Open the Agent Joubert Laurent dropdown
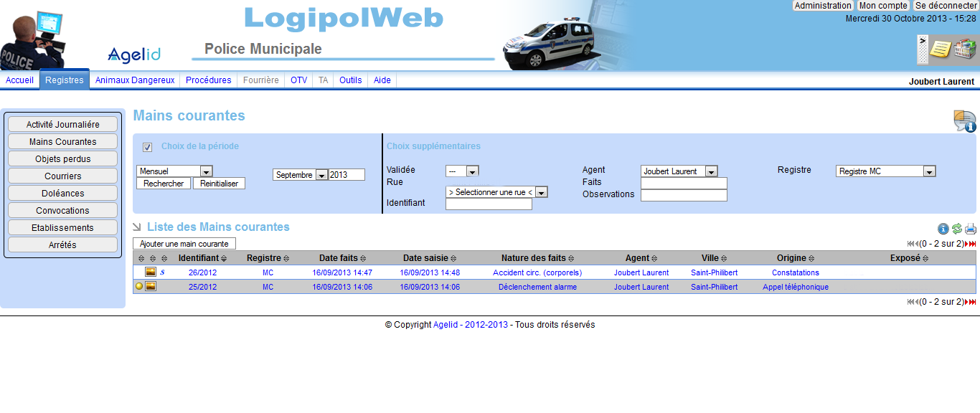980x413 pixels. [x=679, y=171]
